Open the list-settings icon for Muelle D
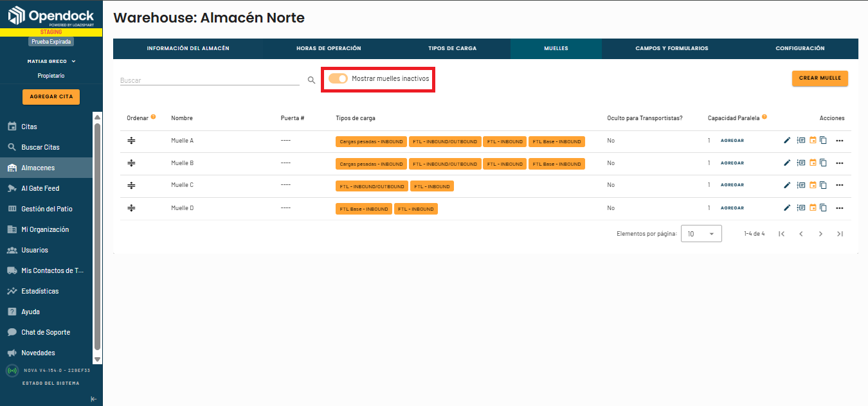Image resolution: width=868 pixels, height=406 pixels. tap(800, 207)
